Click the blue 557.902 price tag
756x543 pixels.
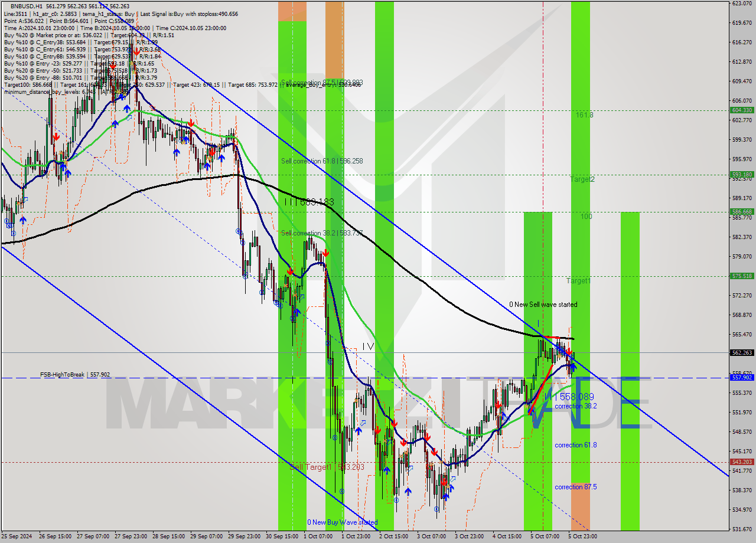coord(742,378)
